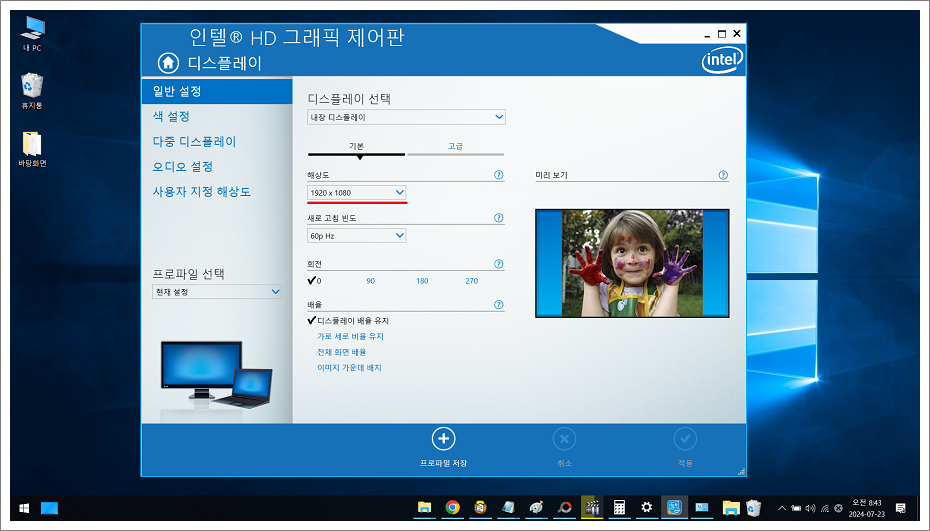Open Chrome from the taskbar
This screenshot has width=930, height=531.
(x=453, y=507)
